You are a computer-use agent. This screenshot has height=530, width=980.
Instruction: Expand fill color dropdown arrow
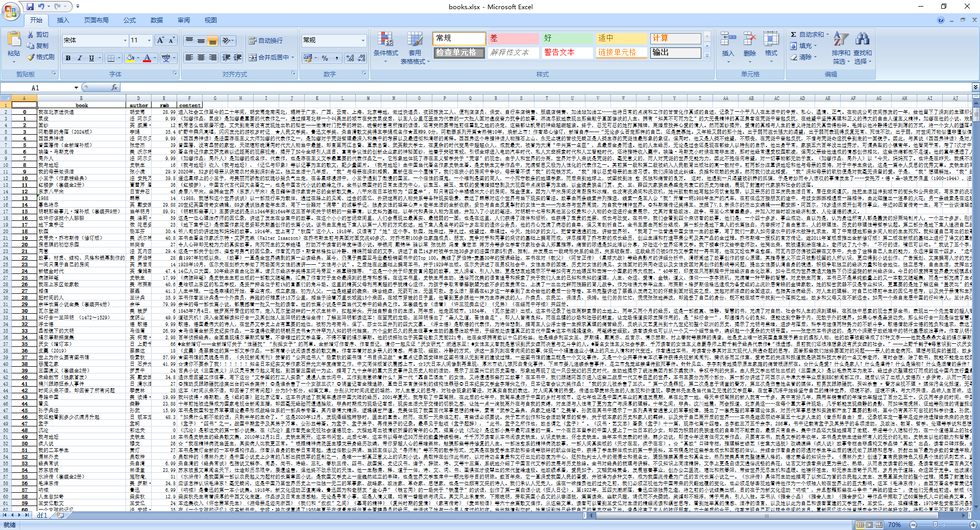[x=138, y=58]
